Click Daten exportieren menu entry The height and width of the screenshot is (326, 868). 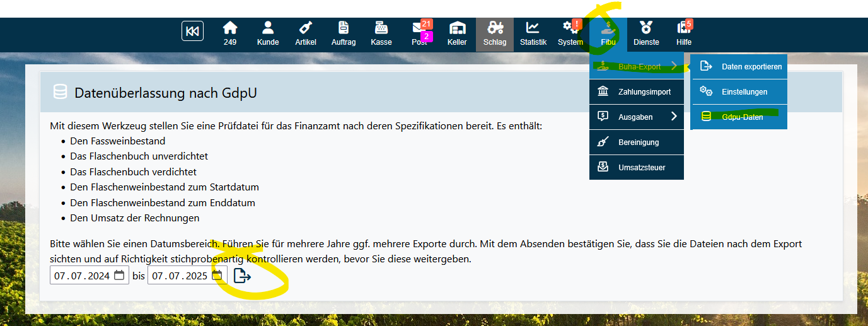pyautogui.click(x=739, y=66)
